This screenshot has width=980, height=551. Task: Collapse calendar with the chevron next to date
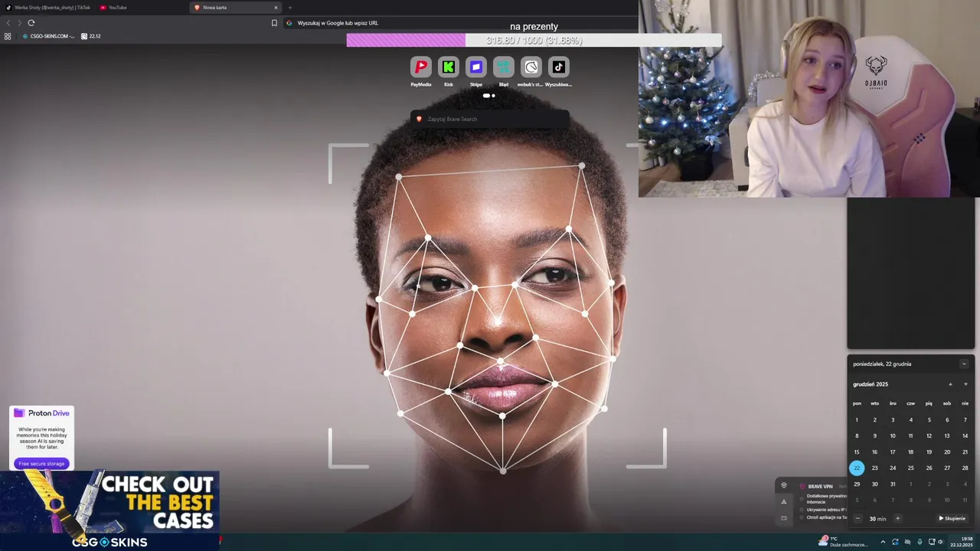[964, 364]
